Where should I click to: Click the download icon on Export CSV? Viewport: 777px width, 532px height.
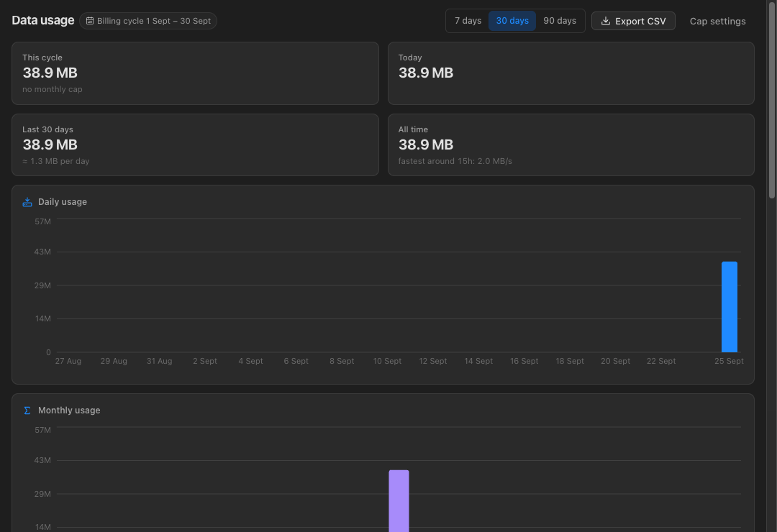[x=606, y=21]
